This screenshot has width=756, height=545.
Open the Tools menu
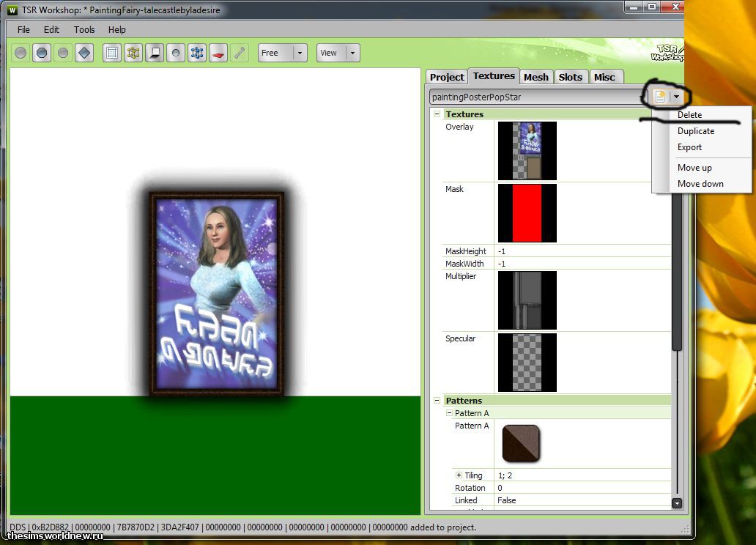(x=84, y=29)
